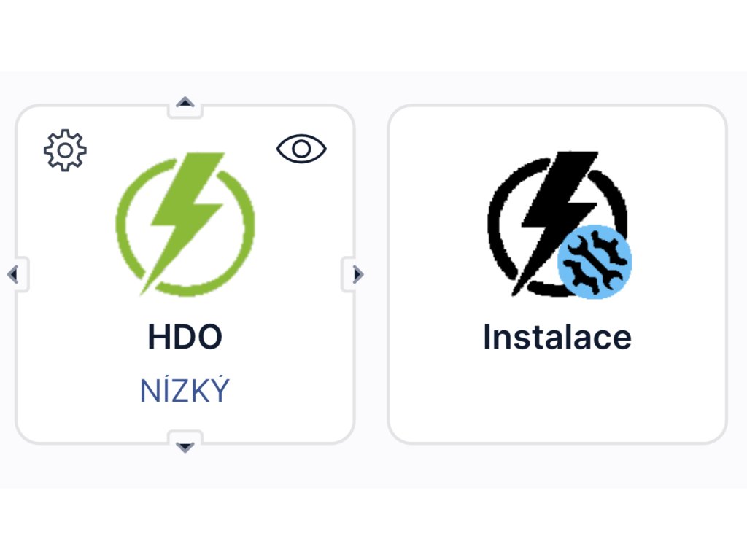The image size is (747, 560).
Task: Click the blue wrench badge on Instalace
Action: tap(595, 262)
